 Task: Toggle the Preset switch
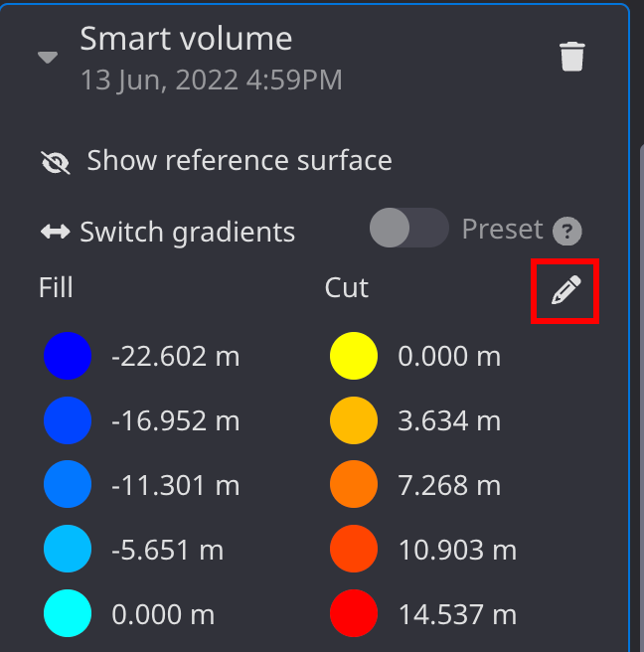(x=408, y=229)
